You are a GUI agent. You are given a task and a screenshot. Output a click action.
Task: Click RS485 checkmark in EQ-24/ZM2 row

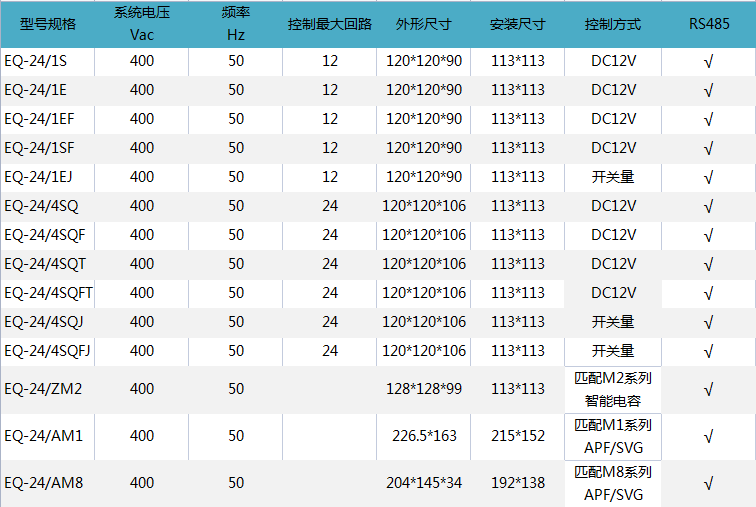pyautogui.click(x=708, y=389)
